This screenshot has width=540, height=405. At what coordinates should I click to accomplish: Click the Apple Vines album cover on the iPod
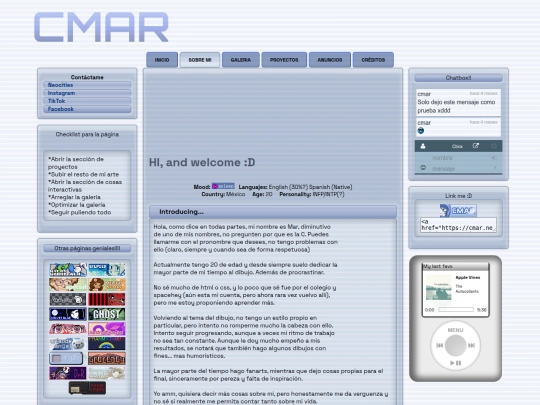tap(438, 287)
